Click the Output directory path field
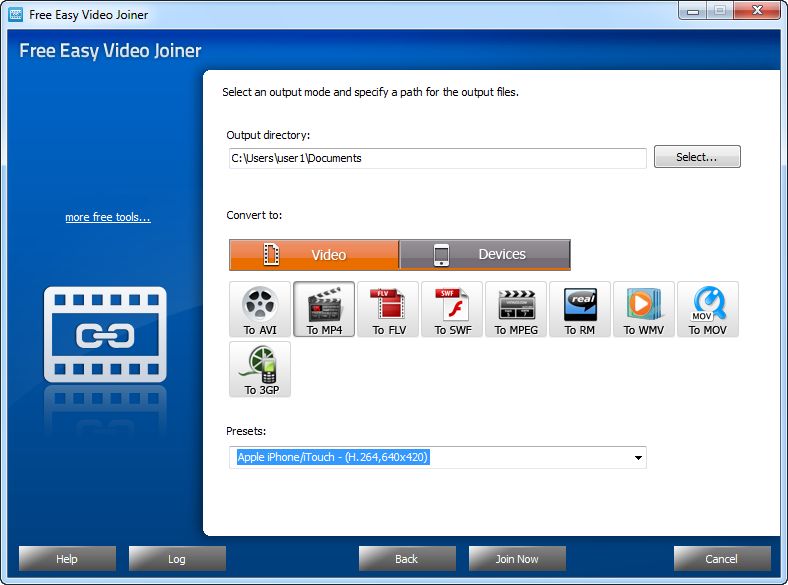The image size is (788, 585). click(x=438, y=158)
